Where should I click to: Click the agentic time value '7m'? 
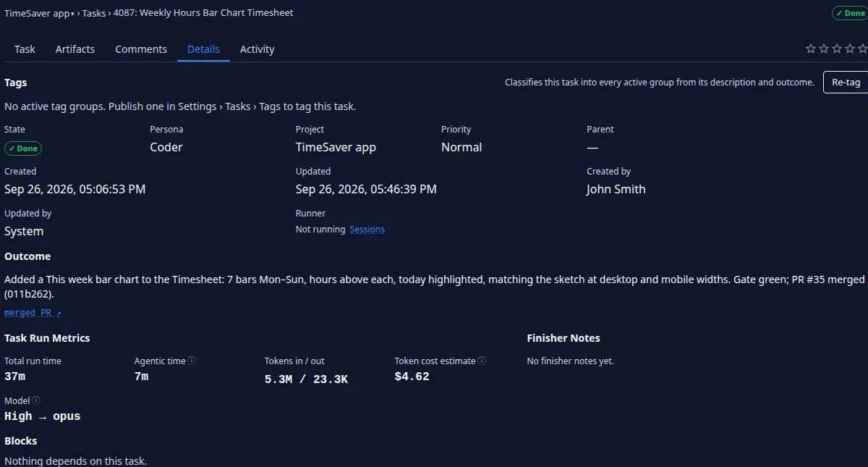[141, 376]
